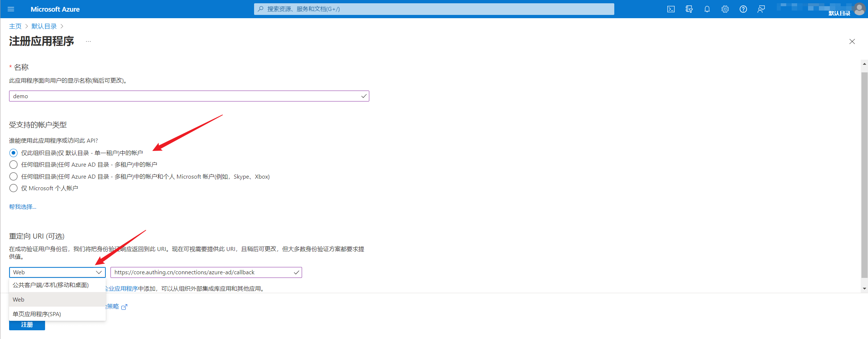868x339 pixels.
Task: Launch Cloud Shell from top bar
Action: point(671,9)
